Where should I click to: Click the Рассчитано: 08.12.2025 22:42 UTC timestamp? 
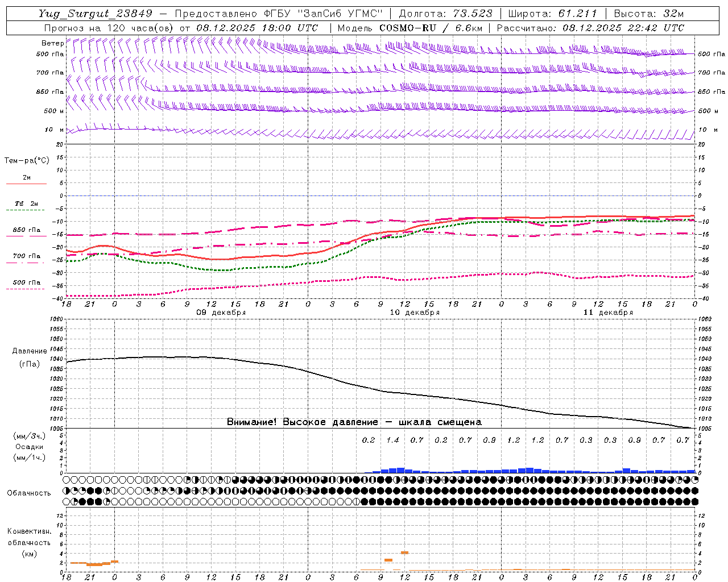coord(590,28)
